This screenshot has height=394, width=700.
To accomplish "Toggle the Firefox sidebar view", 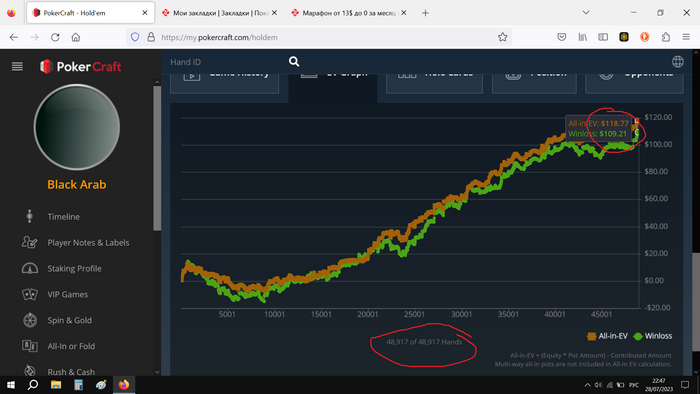I will point(603,37).
